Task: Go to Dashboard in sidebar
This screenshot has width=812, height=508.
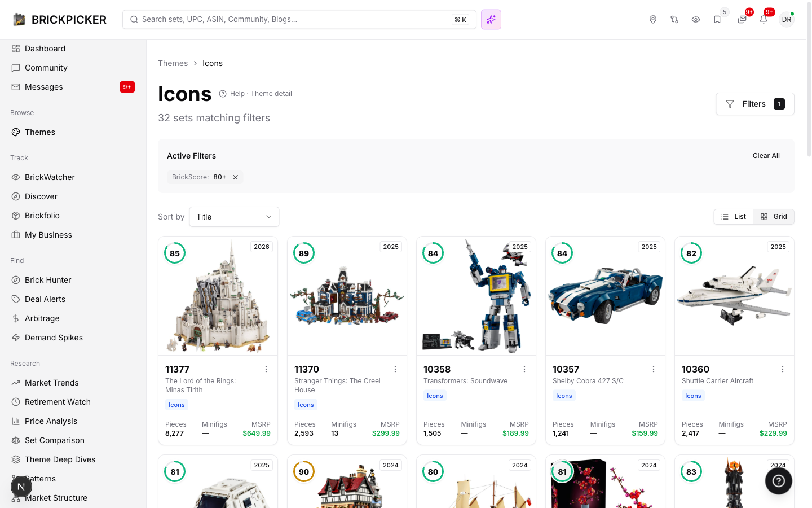Action: 73,49
